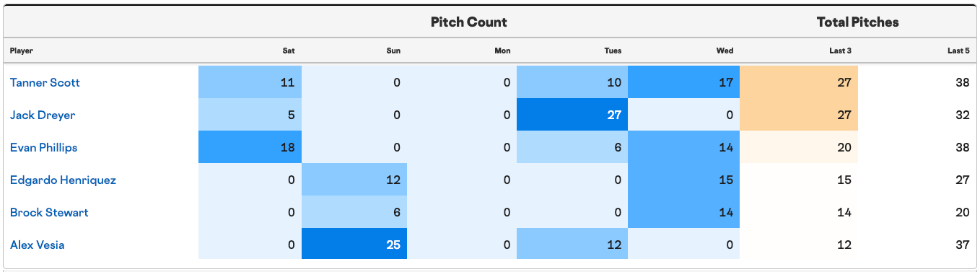Screen dimensions: 980x272
Task: Click Jack Dreyer's Tuesday cell showing 27
Action: coord(573,115)
